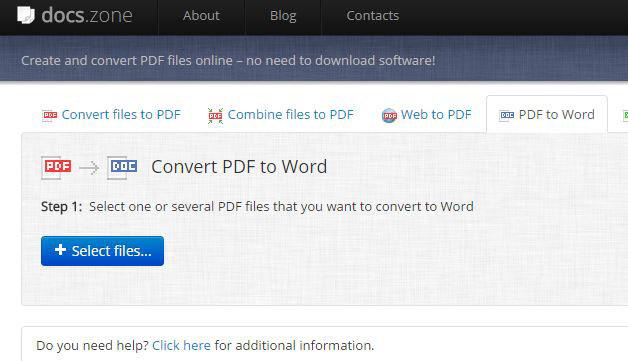The height and width of the screenshot is (361, 628).
Task: Click the Convert files to PDF icon
Action: pos(50,115)
